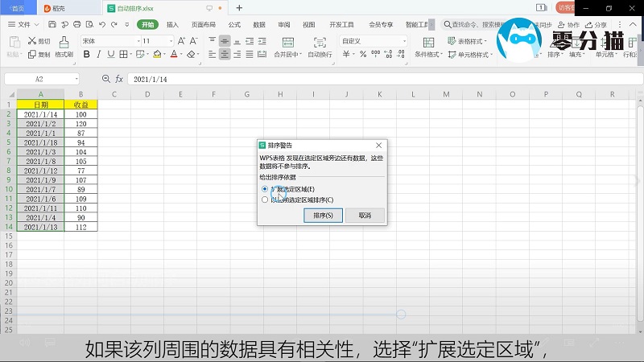Viewport: 644px width, 362px height.
Task: Click 取消 to cancel sort warning
Action: point(365,216)
